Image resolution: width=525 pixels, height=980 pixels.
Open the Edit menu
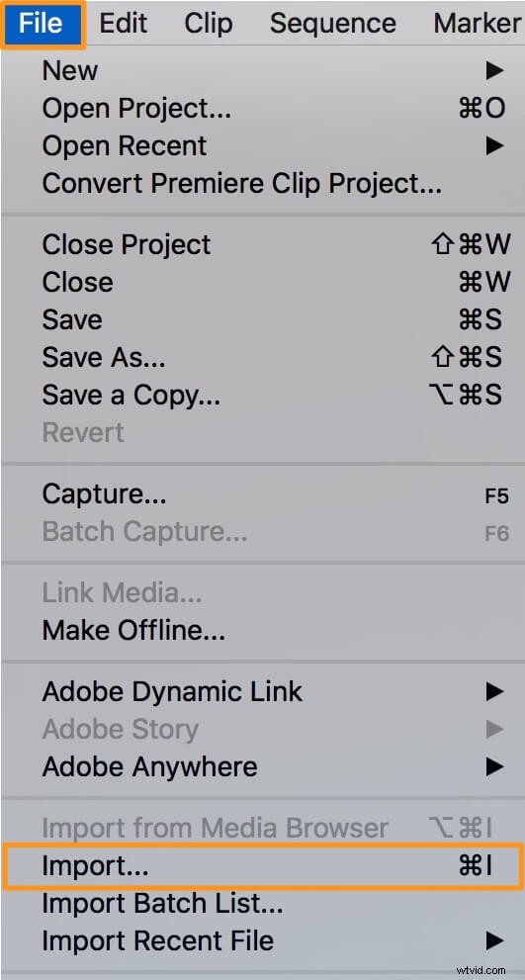124,24
